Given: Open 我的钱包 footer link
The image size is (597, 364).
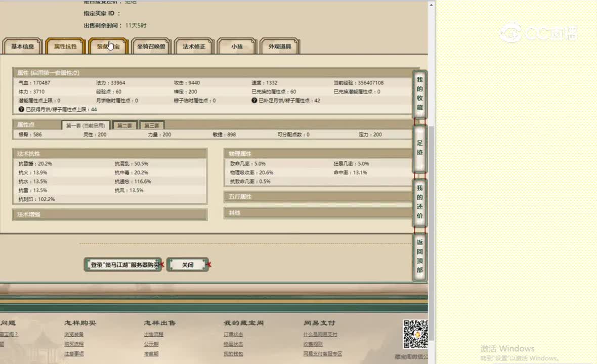Looking at the screenshot, I should click(x=233, y=354).
